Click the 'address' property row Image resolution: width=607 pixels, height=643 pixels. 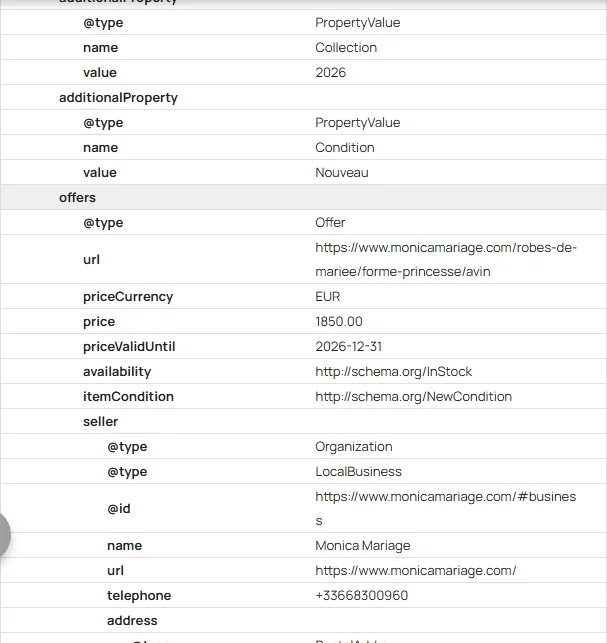click(304, 620)
